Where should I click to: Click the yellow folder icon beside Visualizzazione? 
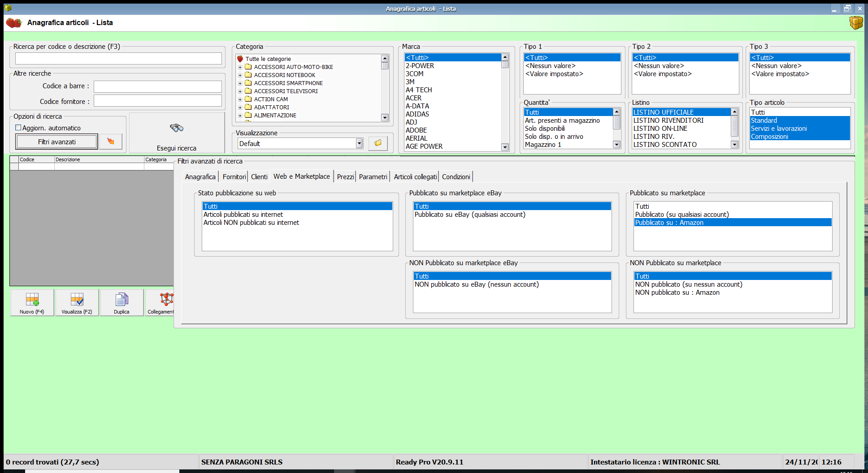click(x=378, y=143)
